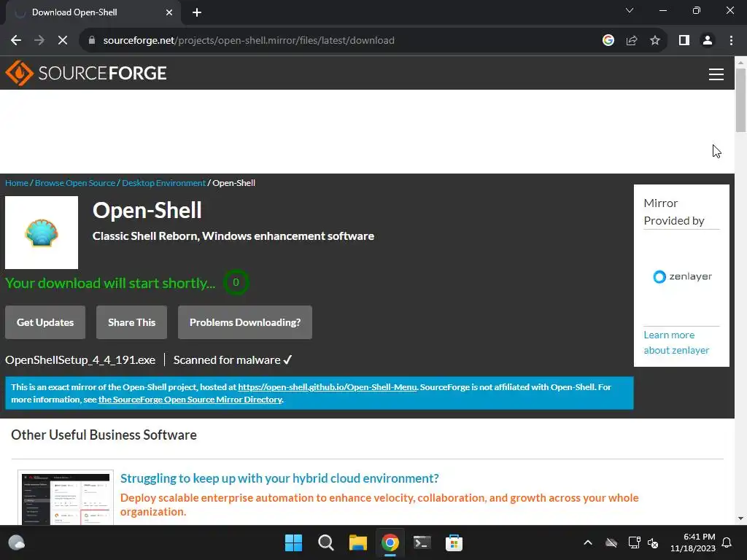Stop loading the page
This screenshot has height=560, width=747.
click(63, 41)
